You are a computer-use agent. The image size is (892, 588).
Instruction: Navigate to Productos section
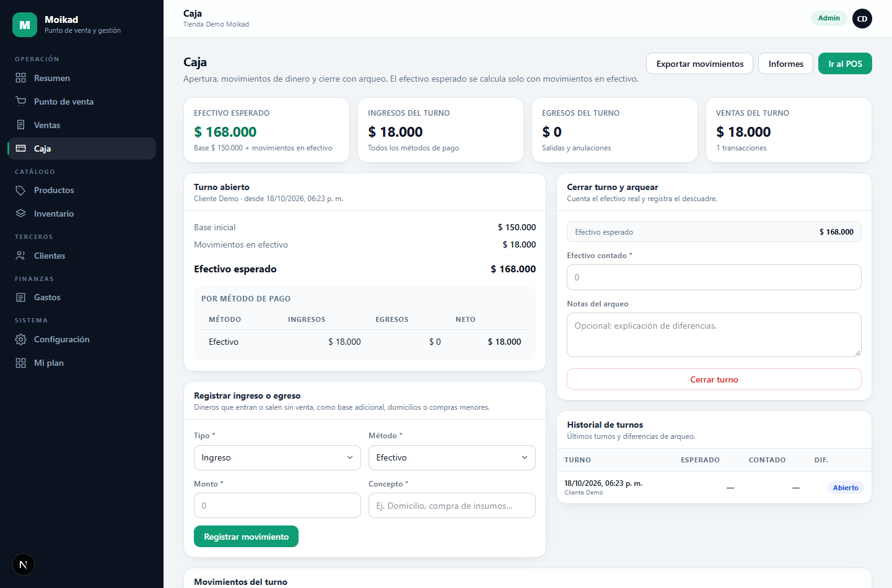pos(82,190)
